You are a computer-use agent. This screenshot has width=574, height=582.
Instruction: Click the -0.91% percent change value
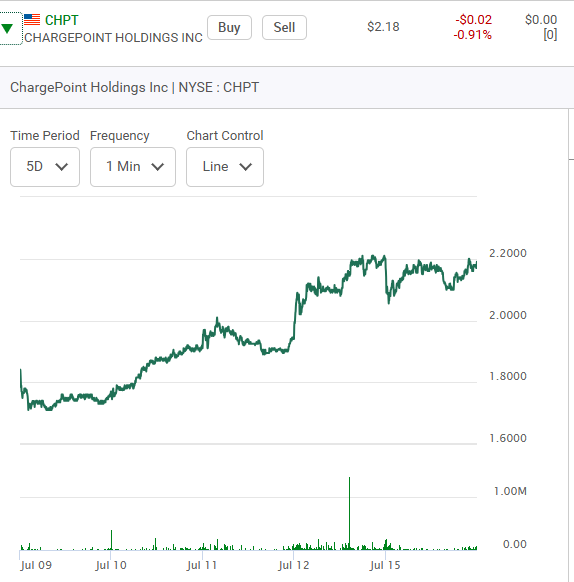(x=473, y=35)
